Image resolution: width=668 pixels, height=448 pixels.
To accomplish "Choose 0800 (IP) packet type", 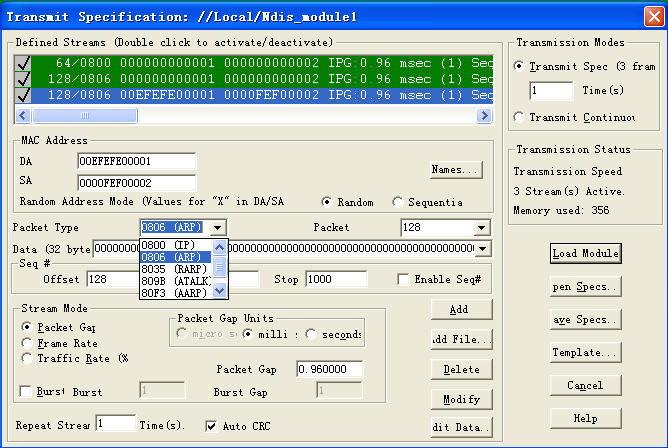I will coord(176,245).
